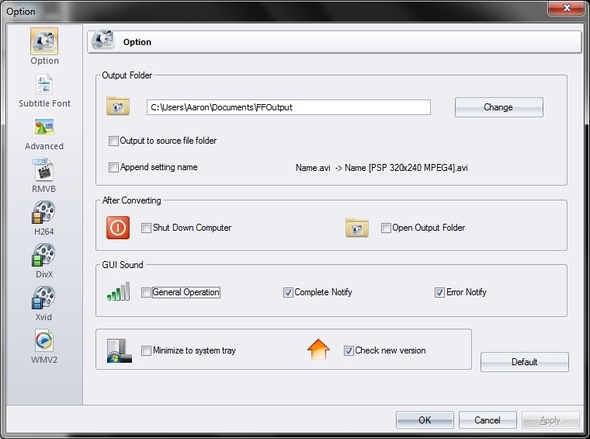Open the WMV2 media player icon
590x439 pixels.
click(44, 341)
